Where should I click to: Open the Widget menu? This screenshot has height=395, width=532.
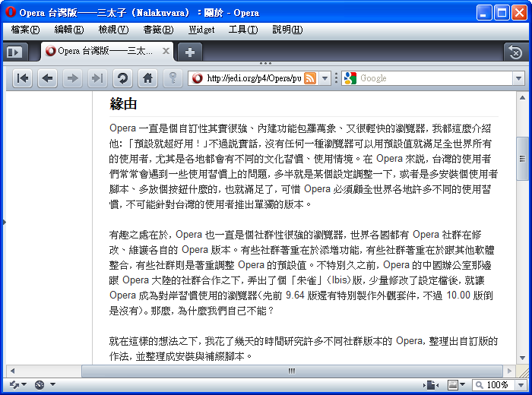point(201,30)
